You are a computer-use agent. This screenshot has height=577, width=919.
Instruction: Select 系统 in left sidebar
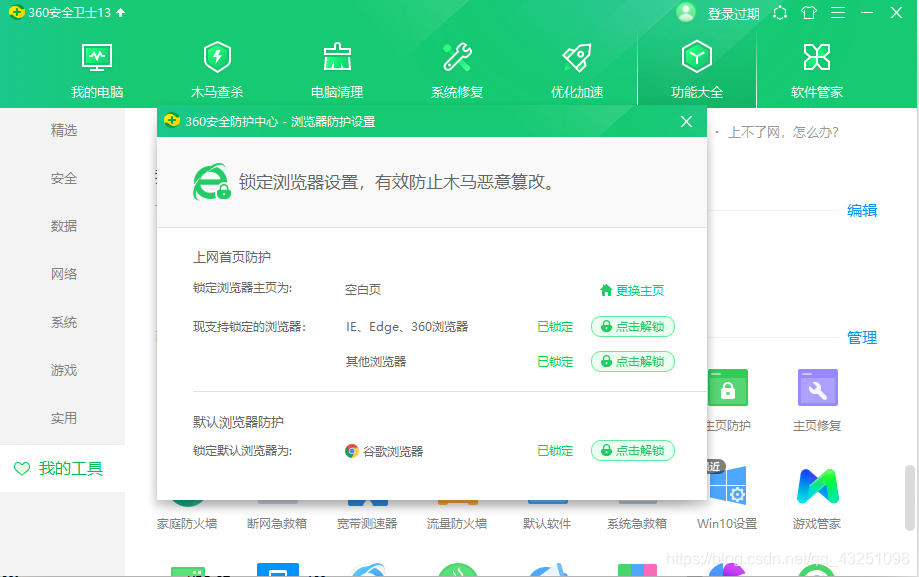pos(63,322)
